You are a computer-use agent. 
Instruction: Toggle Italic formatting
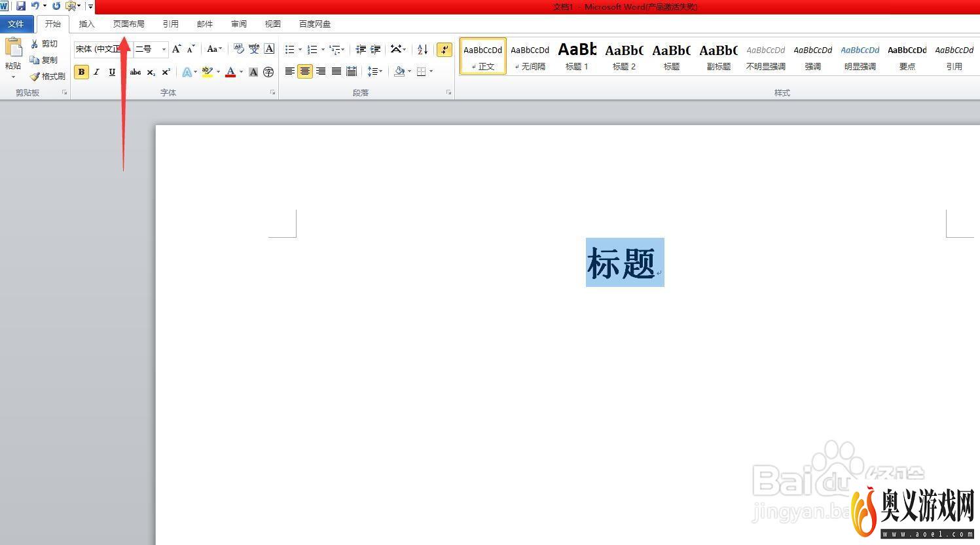(96, 72)
